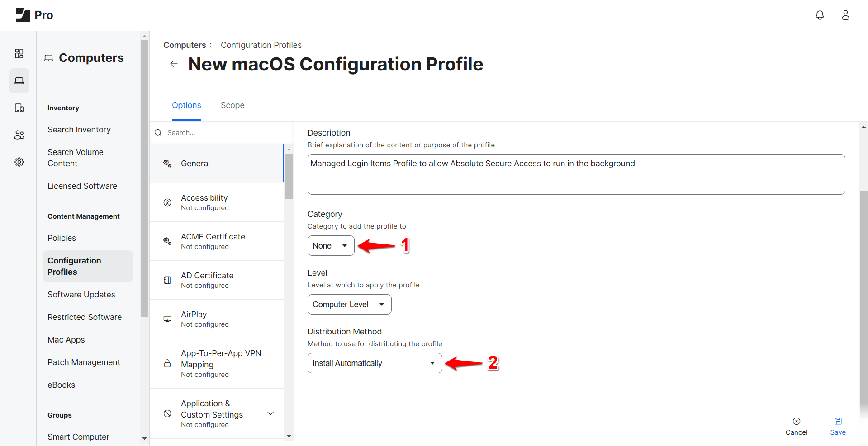Click into the Description text box
Image resolution: width=868 pixels, height=446 pixels.
[x=576, y=174]
